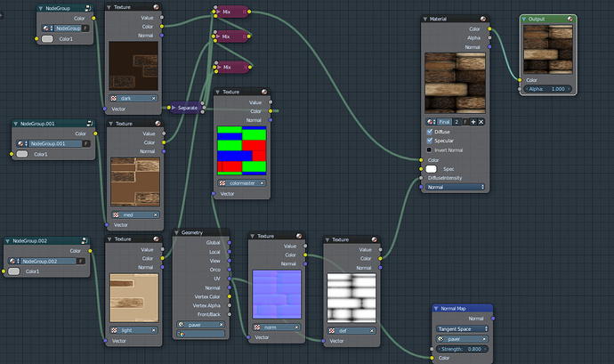The width and height of the screenshot is (614, 364).
Task: Expand the top Mix node
Action: (x=218, y=12)
